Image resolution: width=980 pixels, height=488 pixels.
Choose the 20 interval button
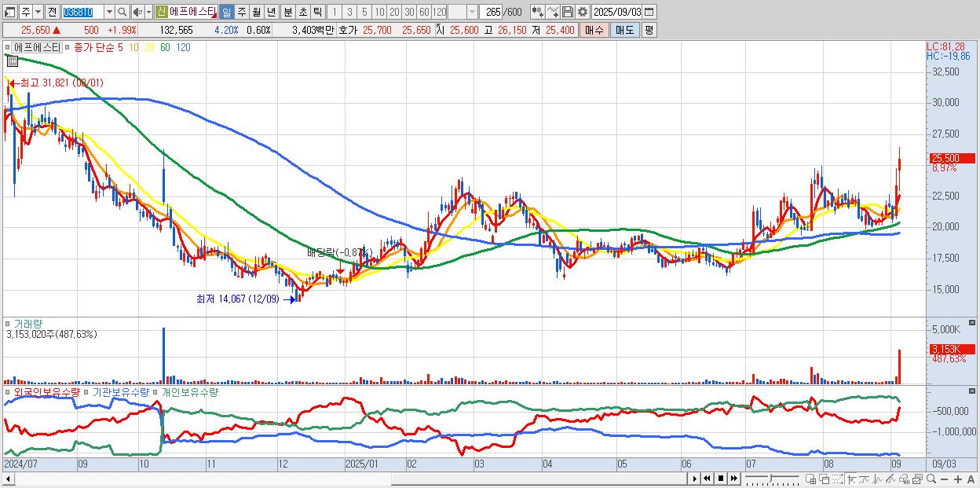pyautogui.click(x=394, y=12)
